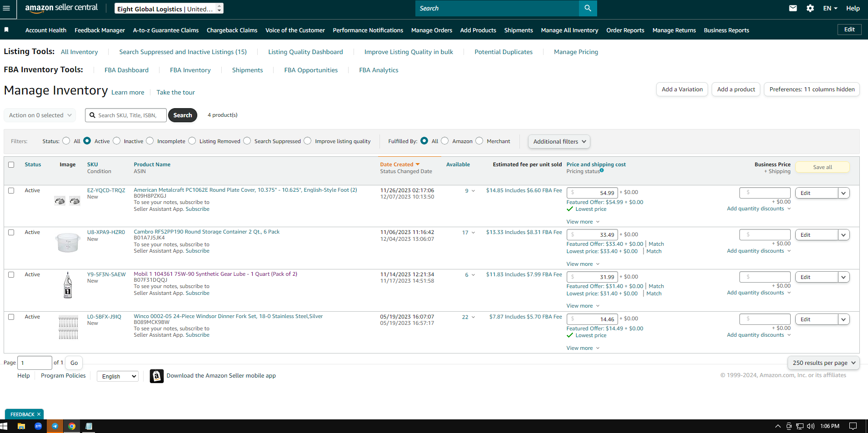The width and height of the screenshot is (868, 433).
Task: Check the EZ-YQCD-TRQZ row checkbox
Action: click(11, 190)
